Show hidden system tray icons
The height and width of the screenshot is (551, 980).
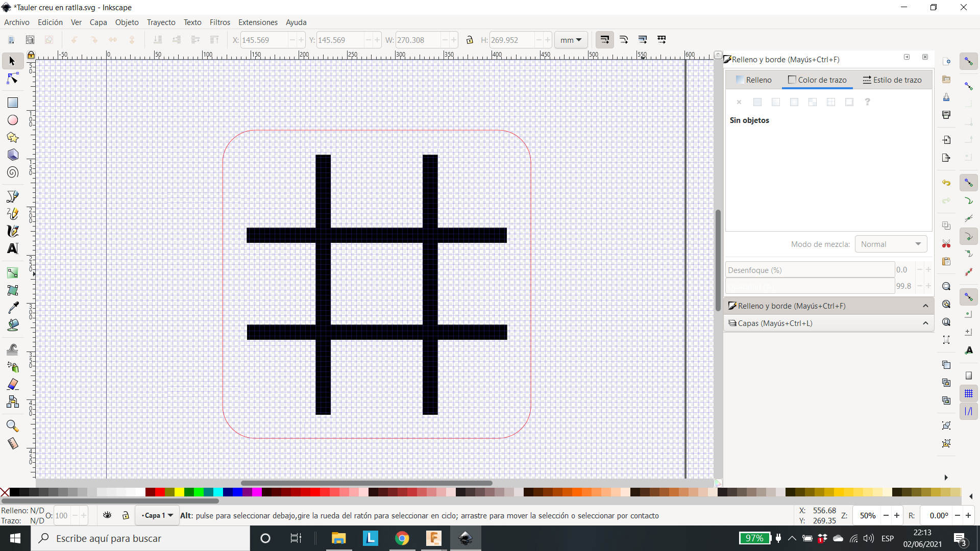(x=792, y=538)
